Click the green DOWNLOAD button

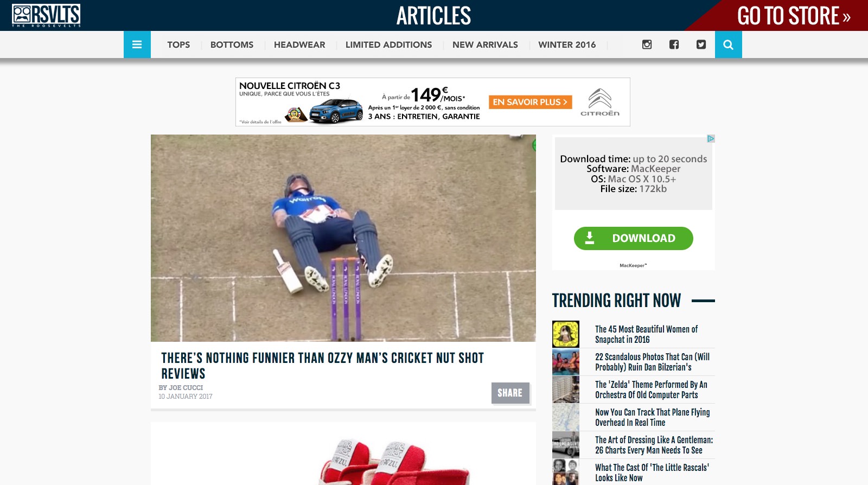633,238
